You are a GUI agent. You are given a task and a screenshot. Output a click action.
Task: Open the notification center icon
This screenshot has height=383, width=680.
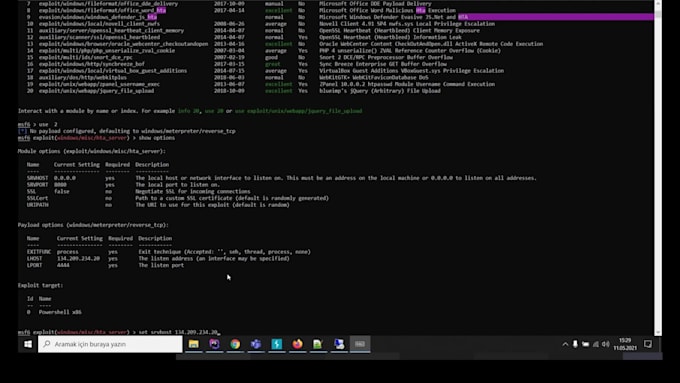coord(648,344)
